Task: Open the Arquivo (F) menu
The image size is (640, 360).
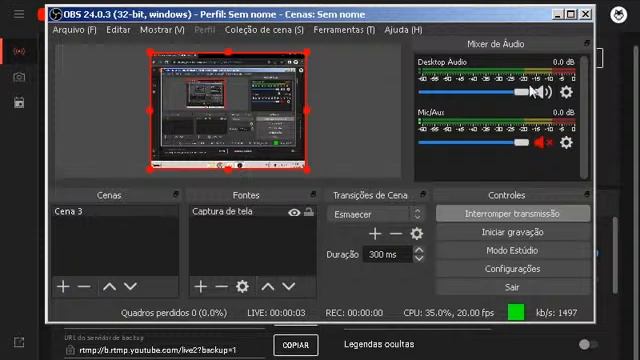Action: (74, 30)
